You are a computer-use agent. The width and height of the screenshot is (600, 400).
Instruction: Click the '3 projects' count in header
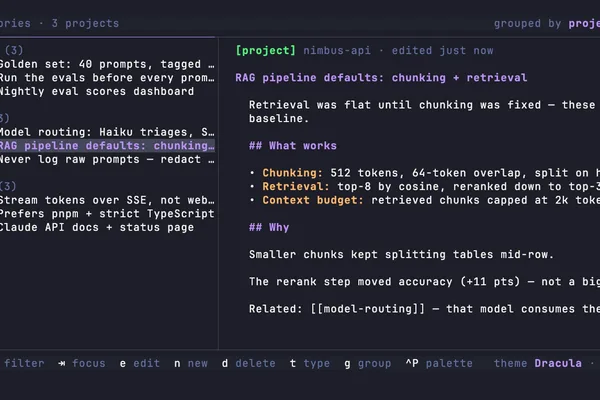click(x=85, y=23)
